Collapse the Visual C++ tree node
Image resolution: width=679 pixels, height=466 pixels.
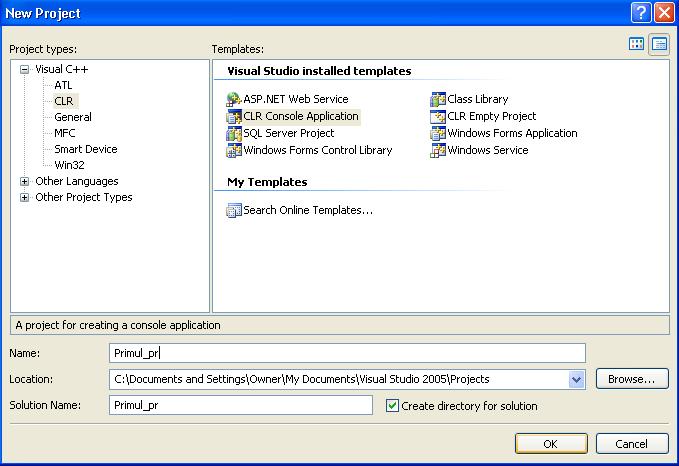[24, 70]
